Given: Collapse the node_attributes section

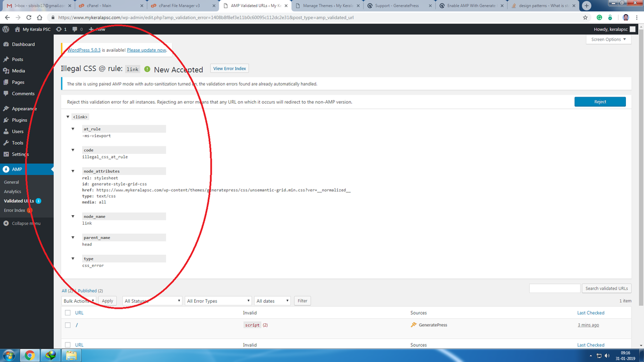Looking at the screenshot, I should pos(73,171).
